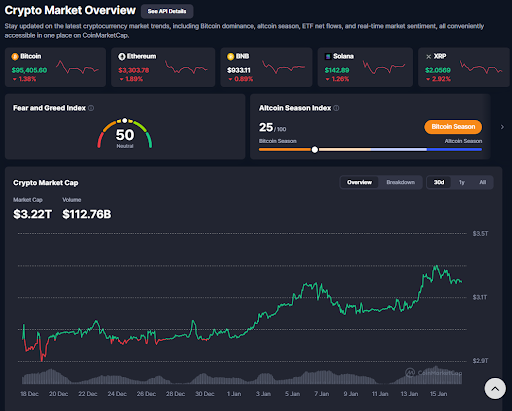Click the Altcoin Season Index info icon

click(336, 108)
